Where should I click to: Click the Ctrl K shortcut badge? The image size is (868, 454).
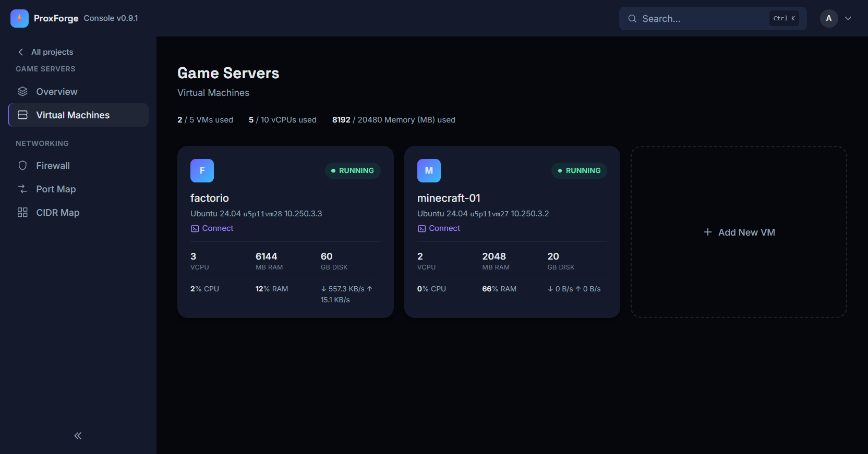pos(784,18)
